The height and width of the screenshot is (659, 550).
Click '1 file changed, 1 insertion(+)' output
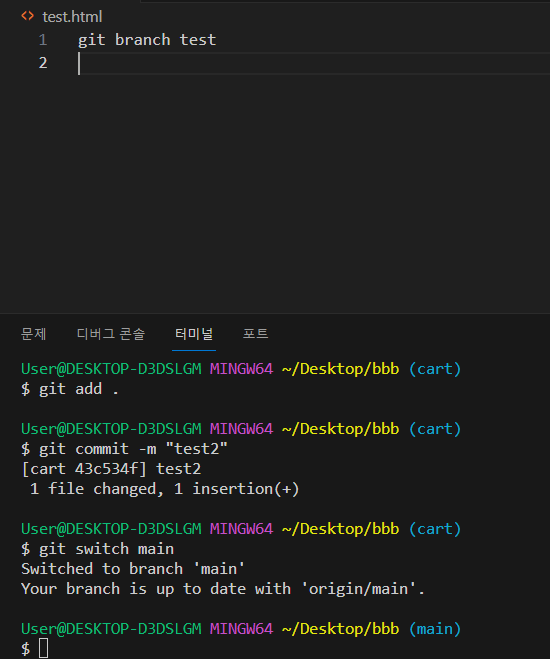pos(164,489)
